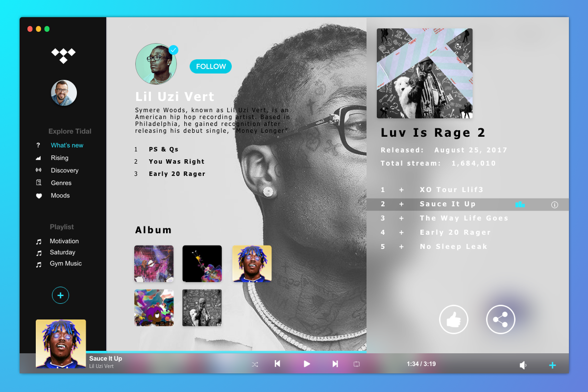Click the now playing cover art in the player
The height and width of the screenshot is (392, 588).
[61, 344]
